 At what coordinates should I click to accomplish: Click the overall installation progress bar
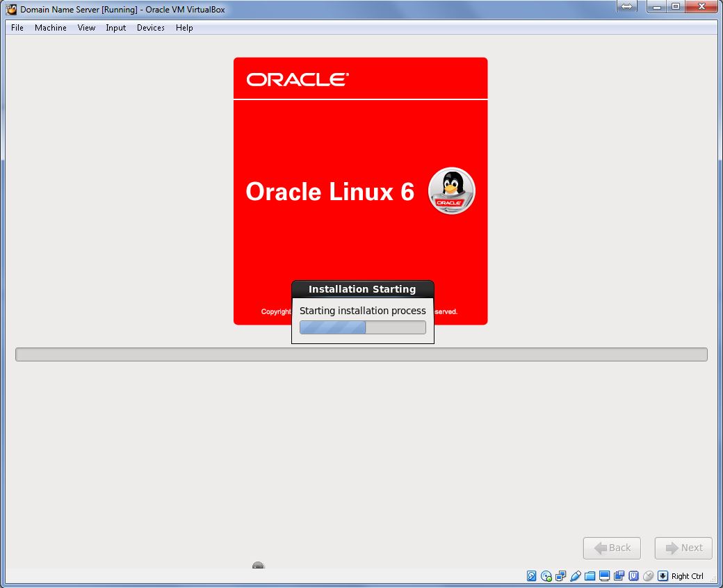coord(361,354)
